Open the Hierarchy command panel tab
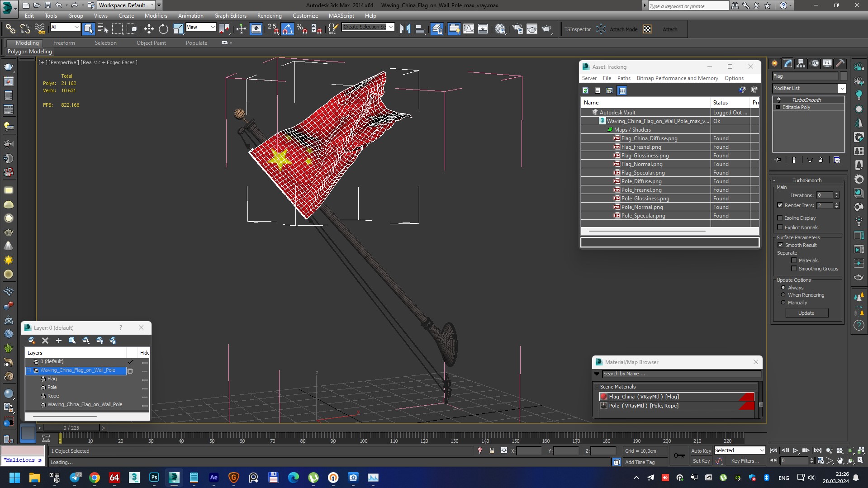 point(801,63)
